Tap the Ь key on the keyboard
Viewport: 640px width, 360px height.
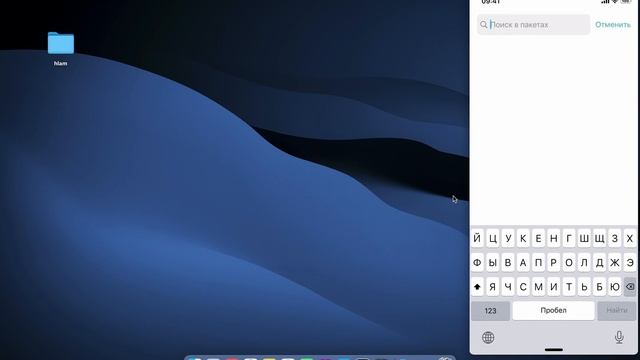584,287
